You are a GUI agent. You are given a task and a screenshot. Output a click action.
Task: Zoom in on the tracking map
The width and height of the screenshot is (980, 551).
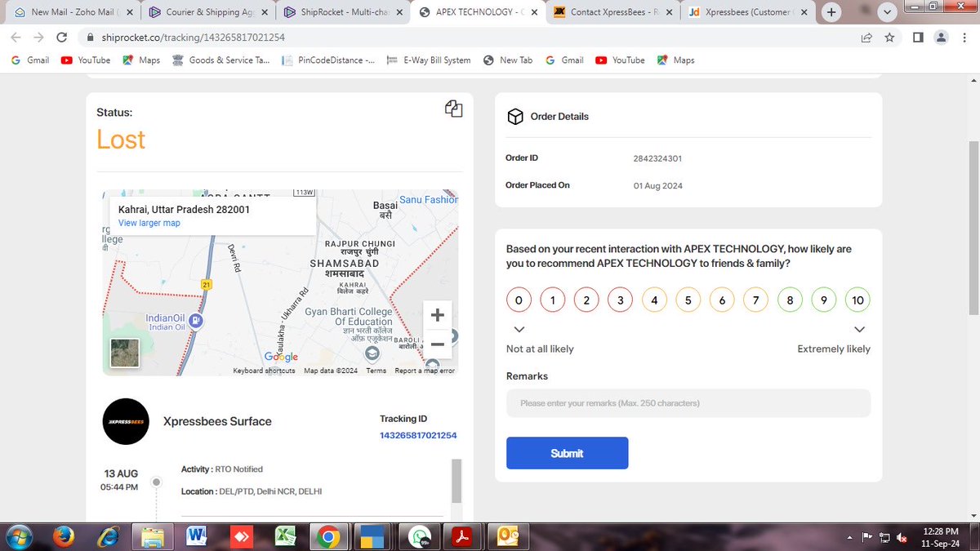[x=438, y=314]
